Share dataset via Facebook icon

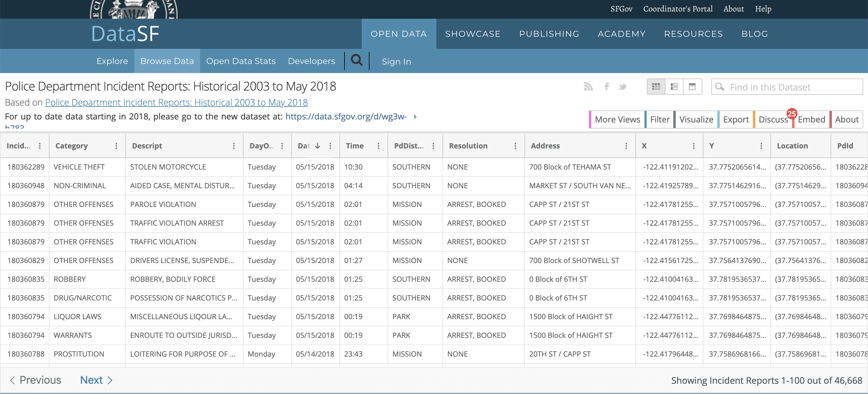(606, 87)
